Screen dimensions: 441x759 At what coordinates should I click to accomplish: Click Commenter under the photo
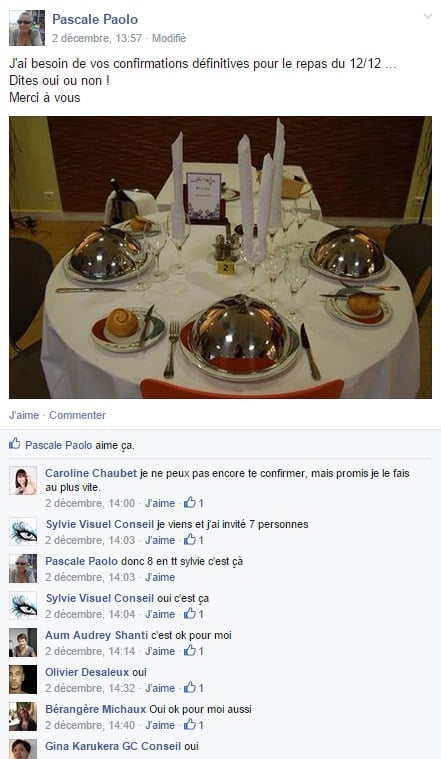coord(77,415)
